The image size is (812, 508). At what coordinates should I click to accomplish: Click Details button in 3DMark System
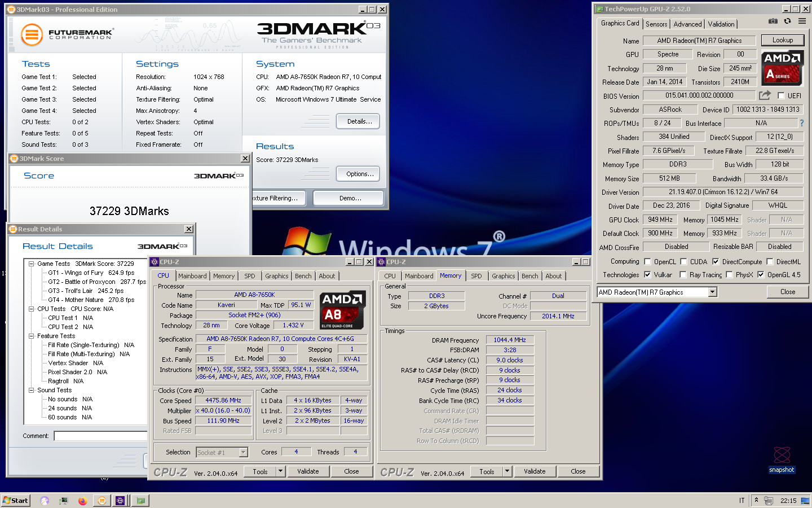[x=358, y=121]
